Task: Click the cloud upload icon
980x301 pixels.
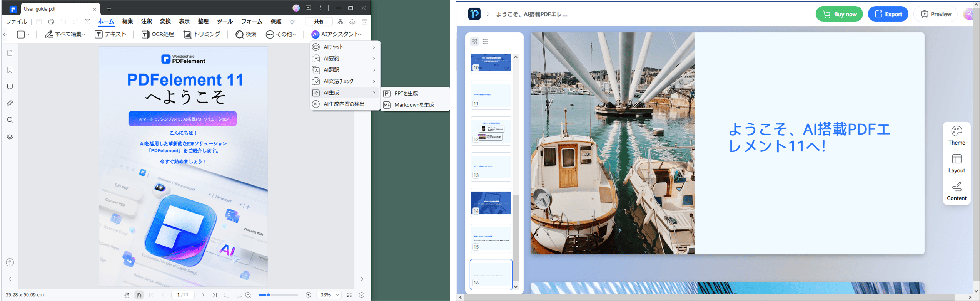Action: (x=352, y=22)
